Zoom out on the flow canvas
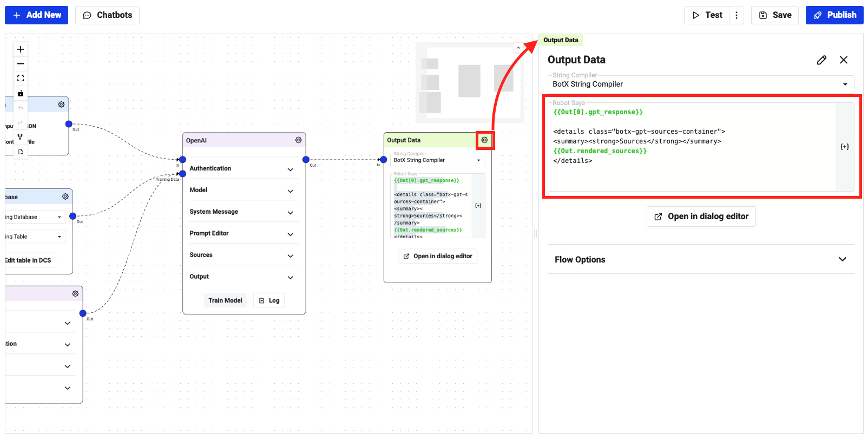This screenshot has width=868, height=439. pos(21,64)
